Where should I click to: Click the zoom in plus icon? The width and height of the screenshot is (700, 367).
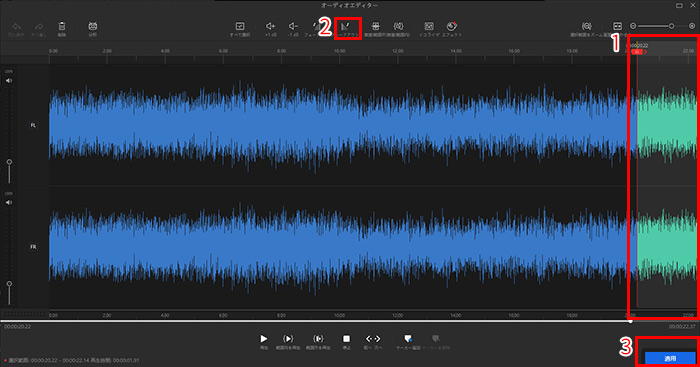[x=692, y=26]
